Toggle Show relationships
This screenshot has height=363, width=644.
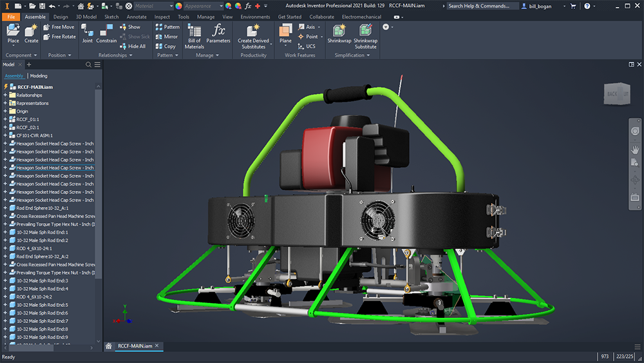[x=129, y=27]
